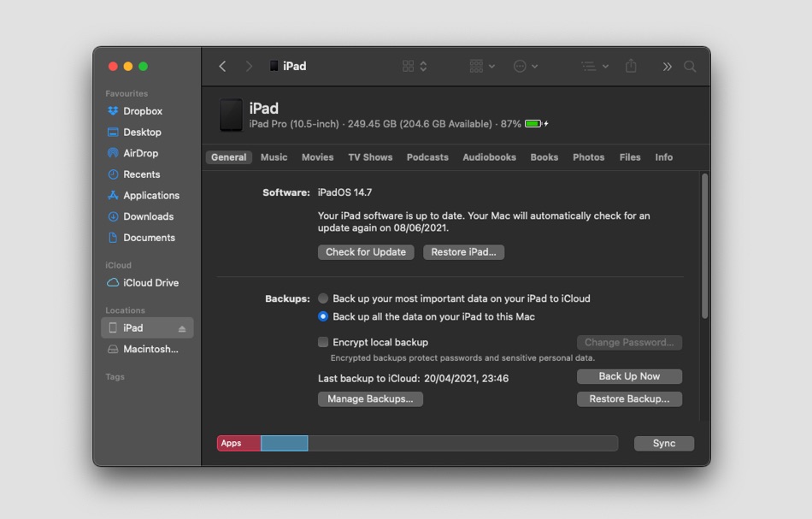The image size is (812, 519).
Task: Click the iPadOS 14.7 version text
Action: 344,192
